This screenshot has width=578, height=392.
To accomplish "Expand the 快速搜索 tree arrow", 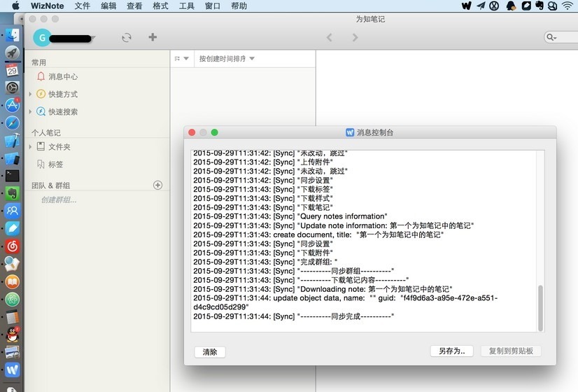I will tap(30, 111).
